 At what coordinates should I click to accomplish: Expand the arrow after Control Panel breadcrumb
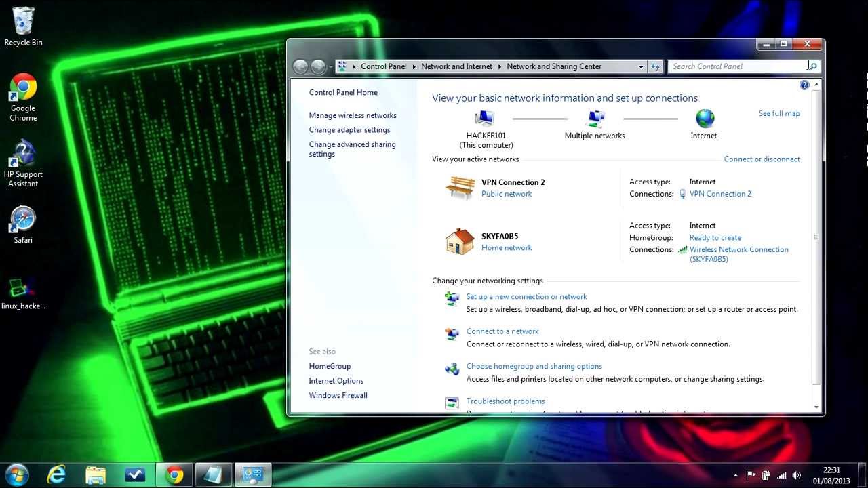click(414, 66)
